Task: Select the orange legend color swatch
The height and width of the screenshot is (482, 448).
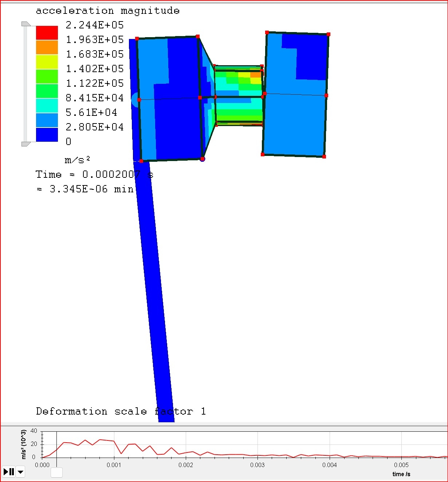Action: tap(47, 47)
